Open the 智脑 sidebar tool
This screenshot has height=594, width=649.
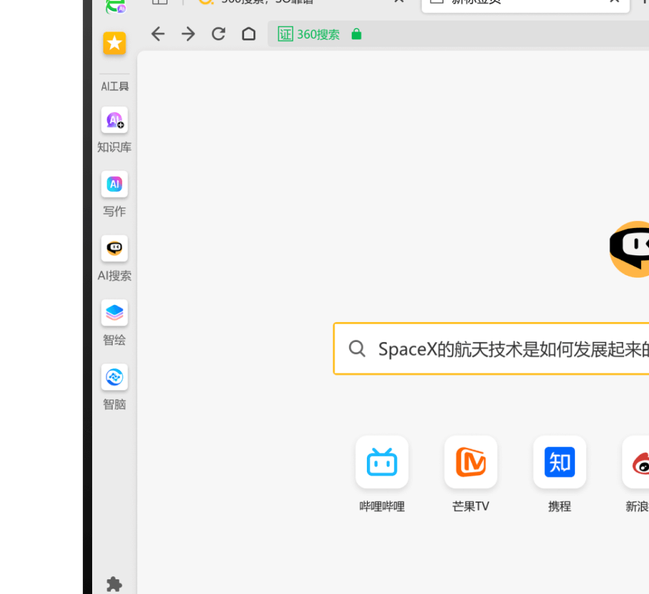pos(114,377)
